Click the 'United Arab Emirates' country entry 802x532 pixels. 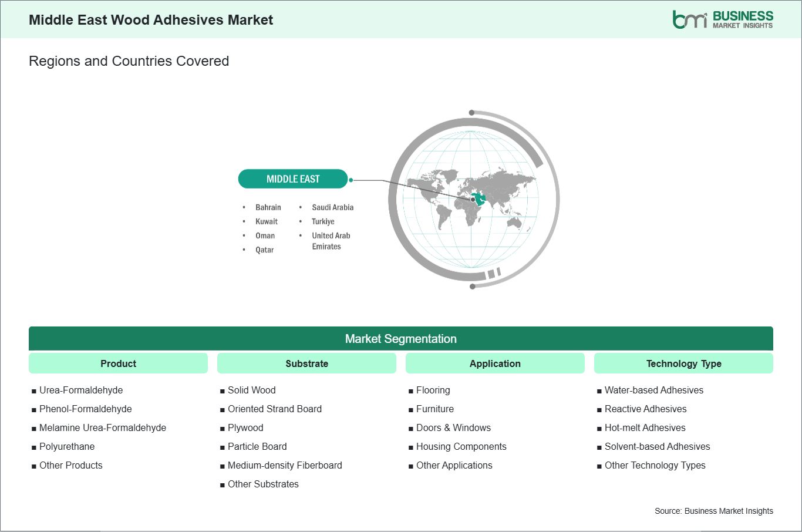pos(331,241)
